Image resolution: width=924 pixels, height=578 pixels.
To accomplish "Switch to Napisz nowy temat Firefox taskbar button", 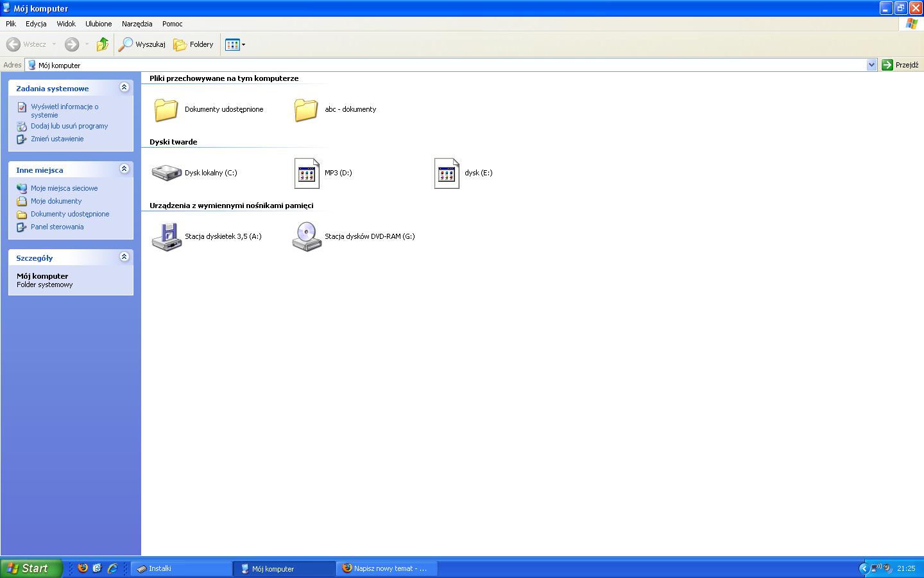I will click(x=387, y=568).
